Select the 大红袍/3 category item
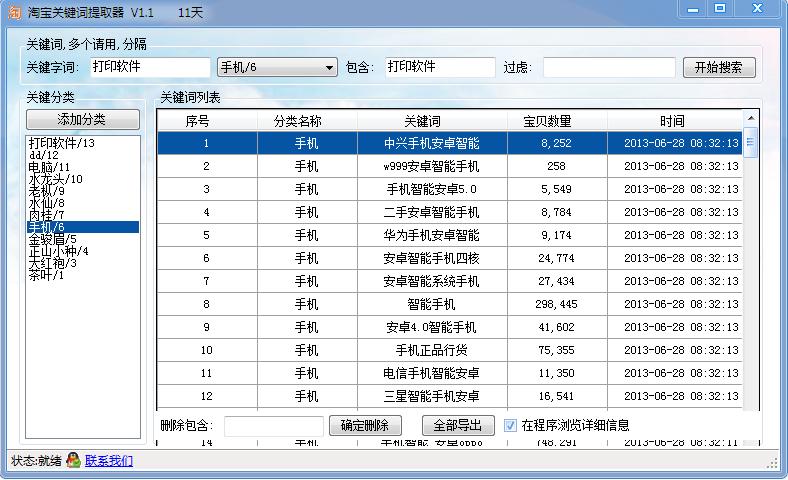Image resolution: width=788 pixels, height=480 pixels. 52,263
